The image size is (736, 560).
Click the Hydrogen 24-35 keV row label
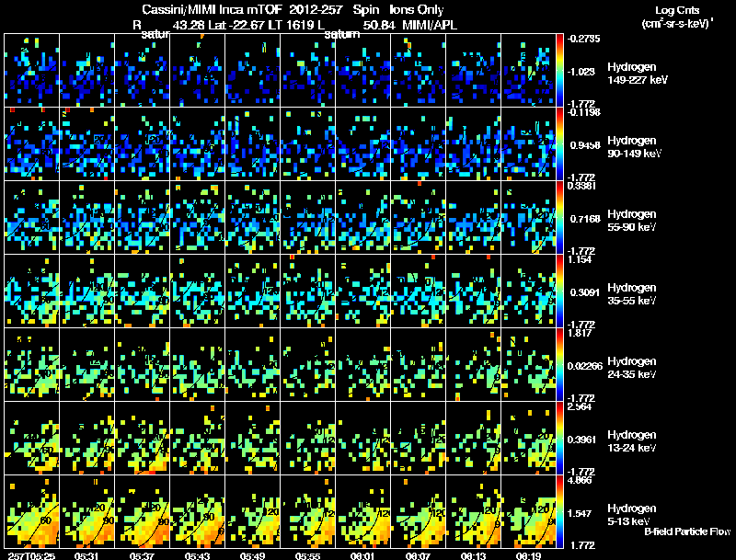(632, 368)
